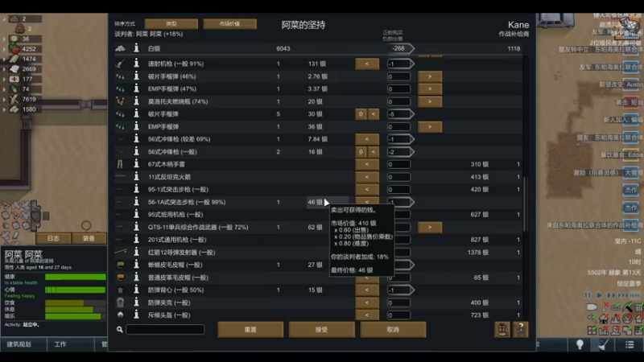The width and height of the screenshot is (644, 362).
Task: Edit quantity field for 11式反坦克火箭
Action: click(x=398, y=177)
